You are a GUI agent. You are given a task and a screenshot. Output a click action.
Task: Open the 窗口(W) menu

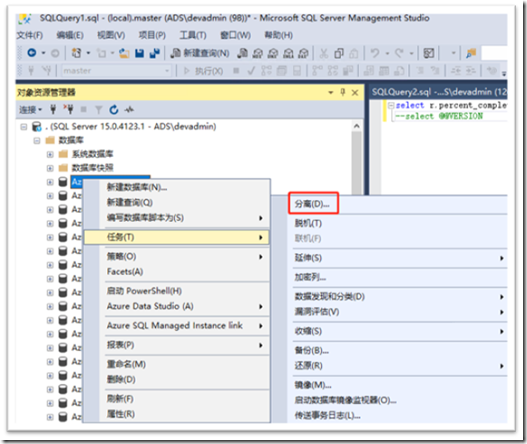pos(235,35)
